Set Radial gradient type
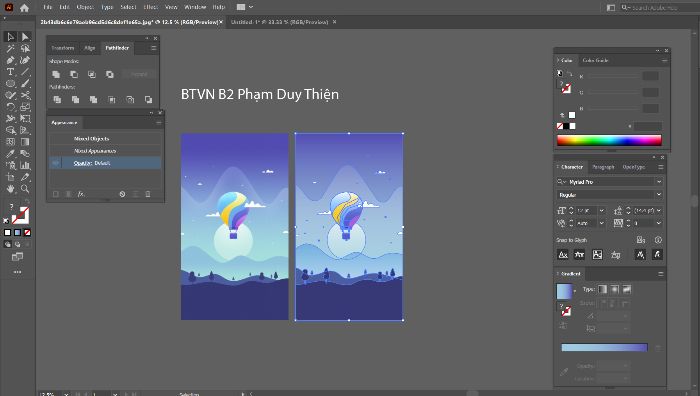The height and width of the screenshot is (396, 700). coord(615,289)
